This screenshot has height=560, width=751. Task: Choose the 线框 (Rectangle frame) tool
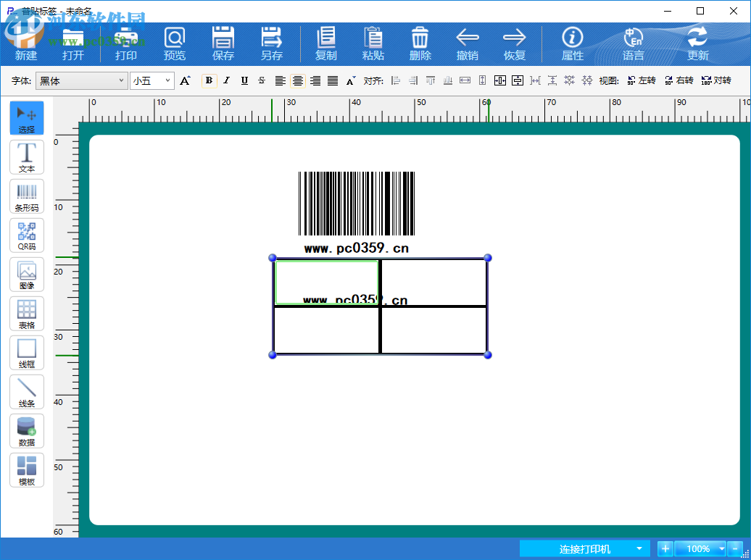pyautogui.click(x=27, y=353)
